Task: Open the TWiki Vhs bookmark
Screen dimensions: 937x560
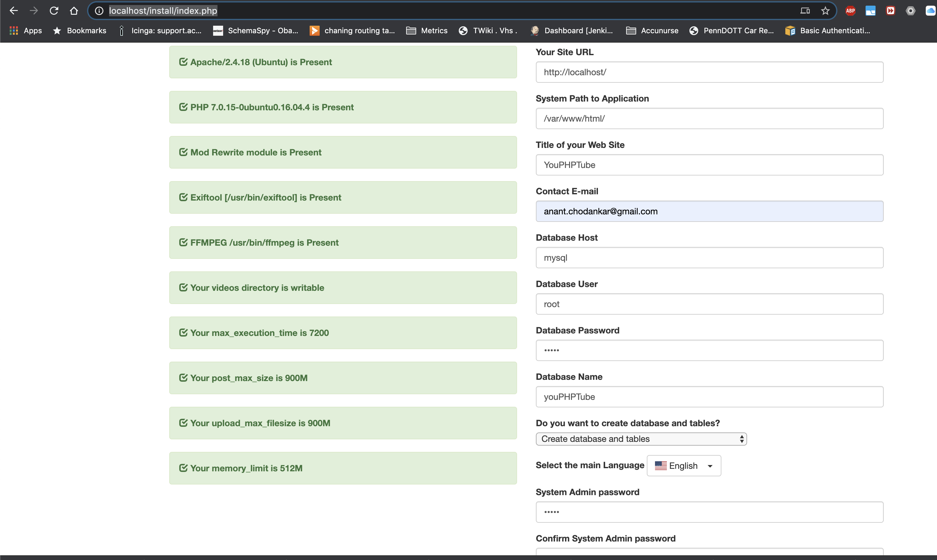Action: point(488,31)
